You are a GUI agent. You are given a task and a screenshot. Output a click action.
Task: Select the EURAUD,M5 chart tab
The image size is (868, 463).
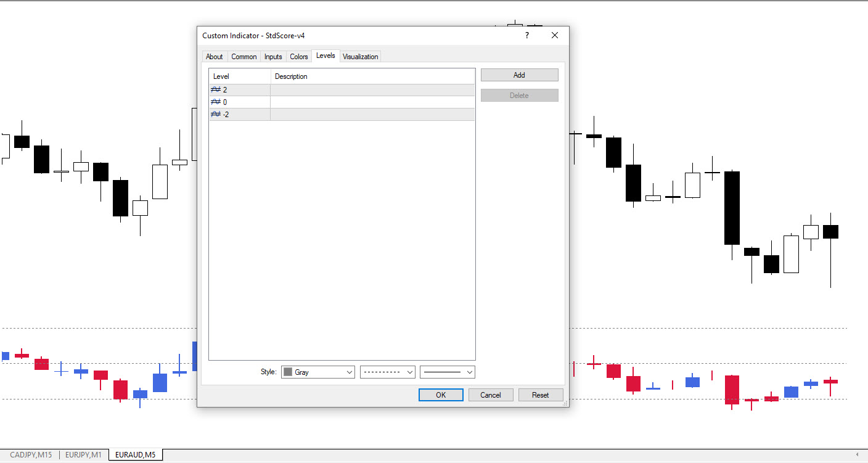(136, 455)
